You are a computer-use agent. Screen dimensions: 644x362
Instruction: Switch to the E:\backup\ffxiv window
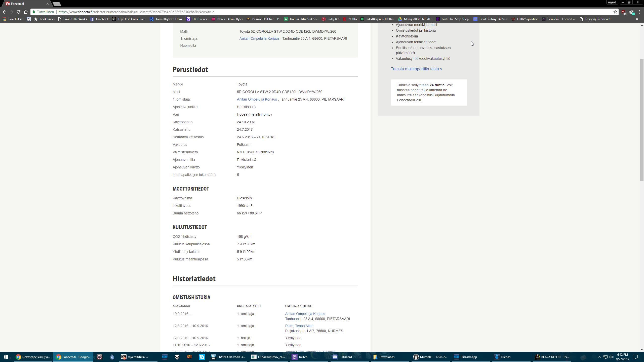[269, 357]
